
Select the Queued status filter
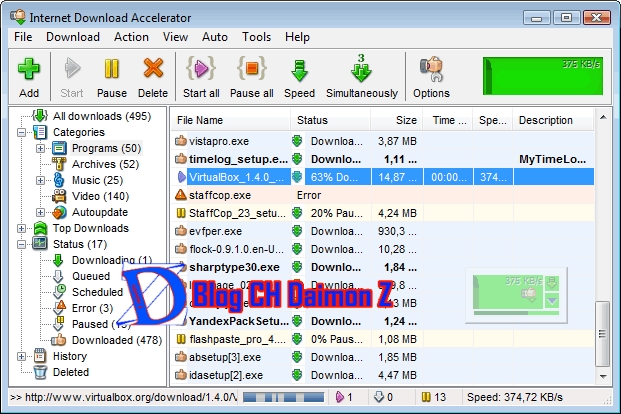click(91, 276)
